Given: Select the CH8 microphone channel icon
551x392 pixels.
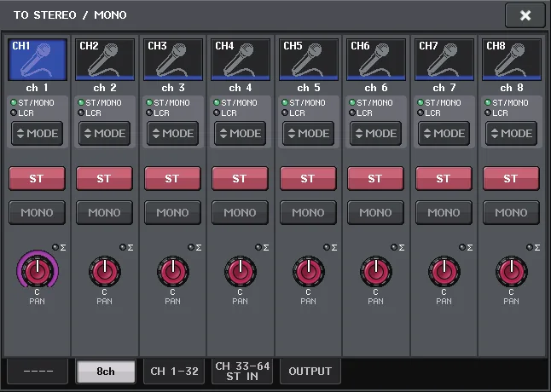Looking at the screenshot, I should [x=512, y=60].
